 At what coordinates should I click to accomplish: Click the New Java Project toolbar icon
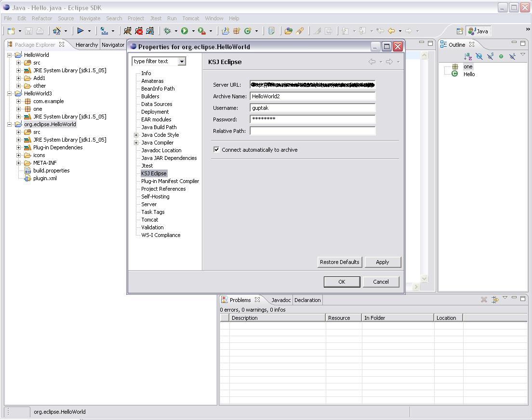(226, 31)
